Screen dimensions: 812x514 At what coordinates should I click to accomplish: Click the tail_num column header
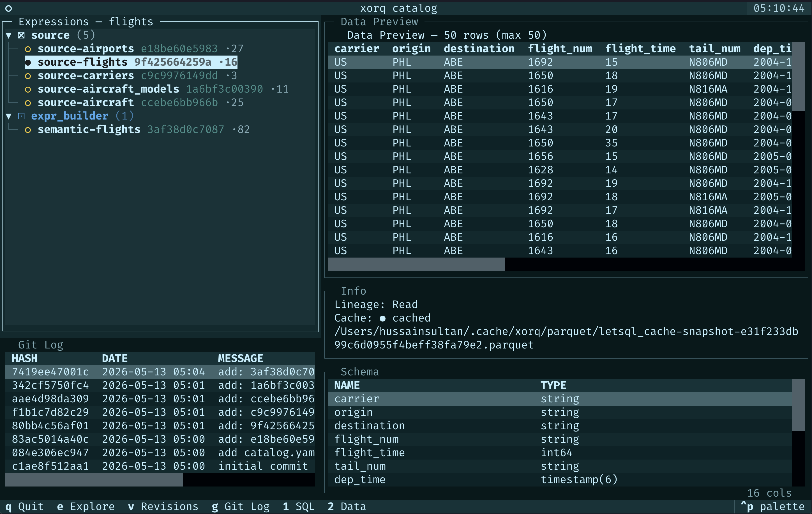714,49
